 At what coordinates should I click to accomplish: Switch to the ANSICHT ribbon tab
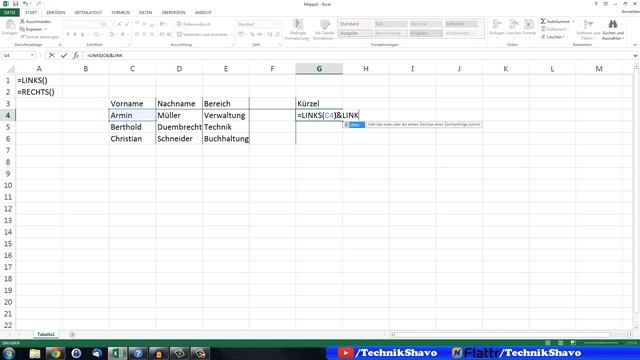click(x=203, y=12)
